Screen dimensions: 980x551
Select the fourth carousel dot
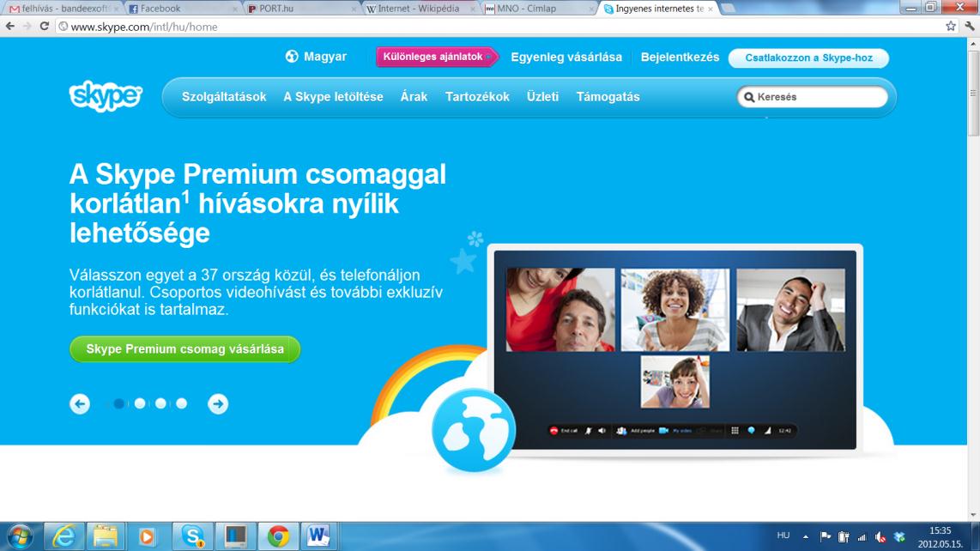[x=181, y=404]
